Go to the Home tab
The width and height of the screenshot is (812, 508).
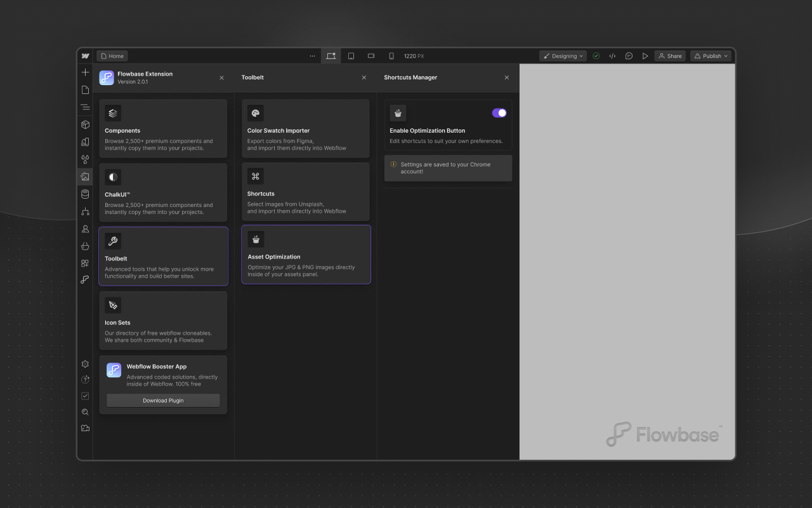(x=112, y=56)
